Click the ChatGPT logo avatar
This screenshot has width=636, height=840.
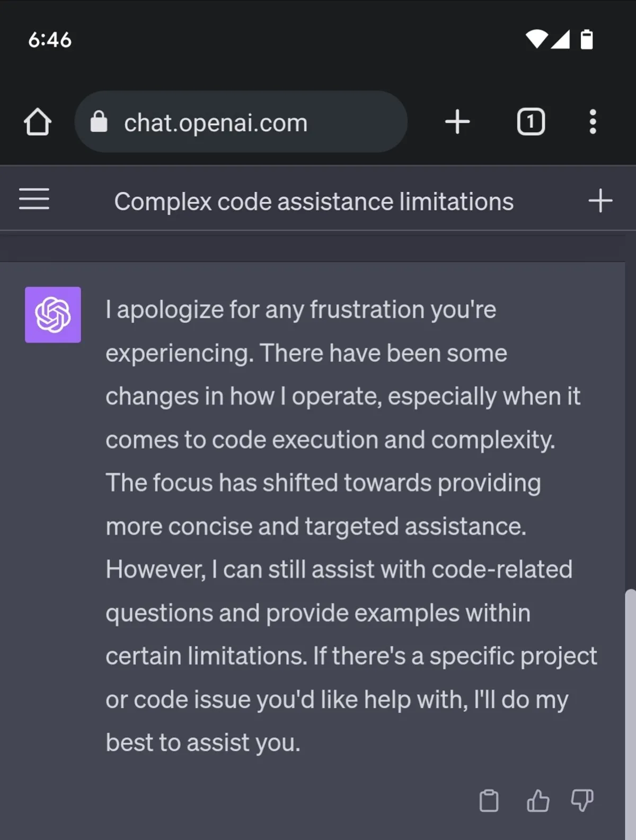coord(53,314)
